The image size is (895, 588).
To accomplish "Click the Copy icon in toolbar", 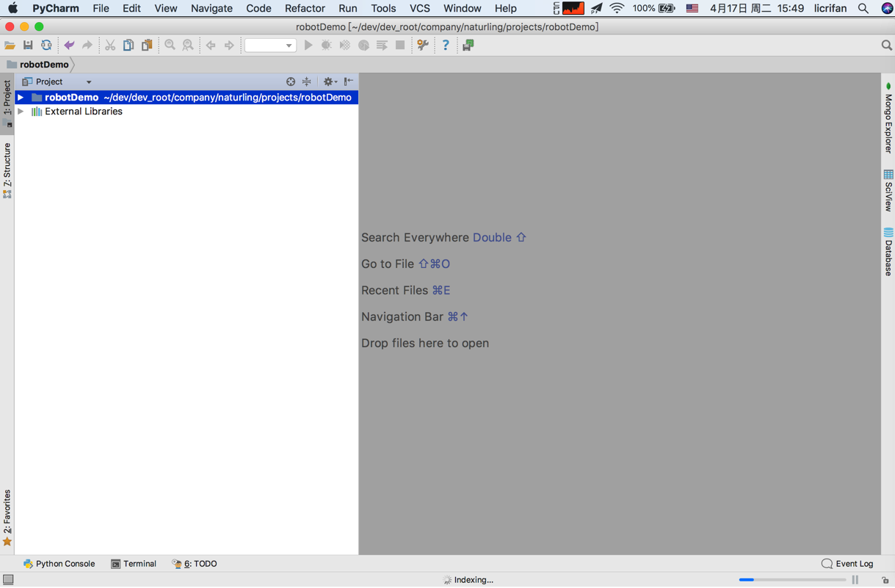I will pos(128,46).
